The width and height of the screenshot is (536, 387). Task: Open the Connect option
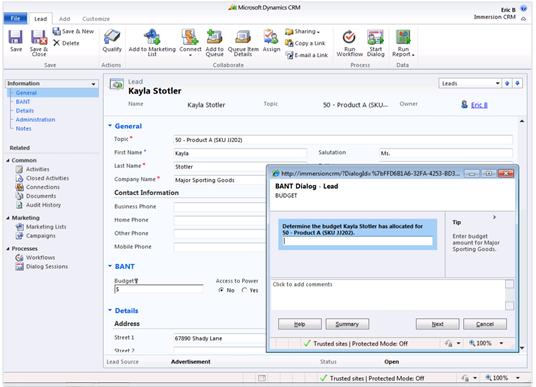pos(190,43)
